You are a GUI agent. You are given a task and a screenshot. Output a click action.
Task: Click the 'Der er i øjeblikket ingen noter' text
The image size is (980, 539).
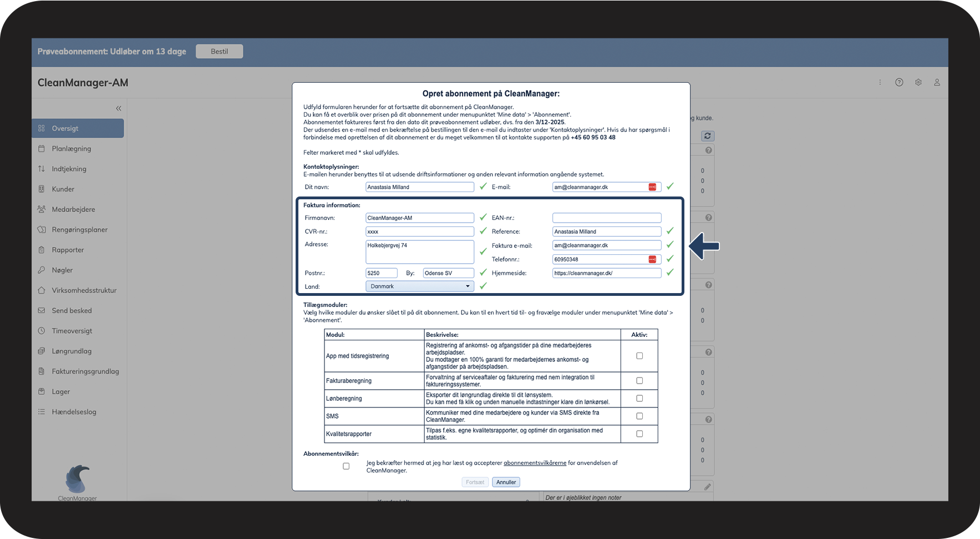coord(583,498)
